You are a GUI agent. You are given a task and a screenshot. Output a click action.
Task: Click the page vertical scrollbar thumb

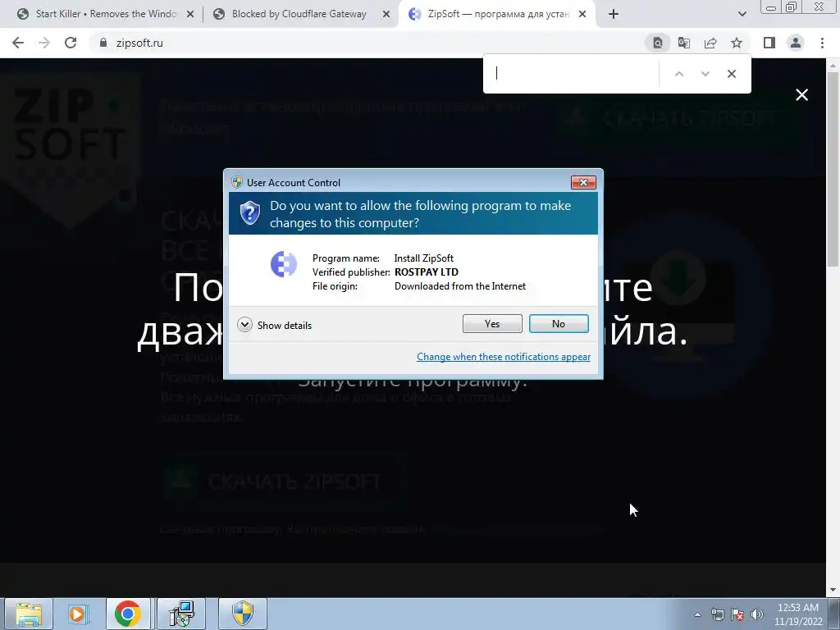(x=833, y=169)
